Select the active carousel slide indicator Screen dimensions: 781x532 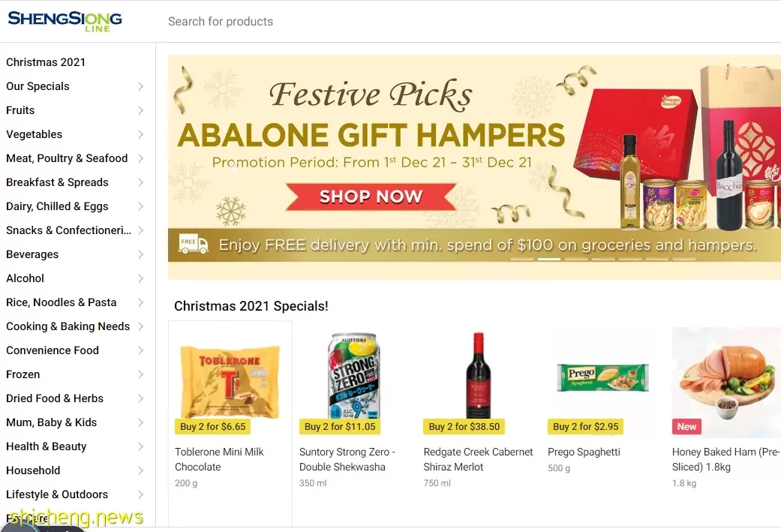click(549, 259)
